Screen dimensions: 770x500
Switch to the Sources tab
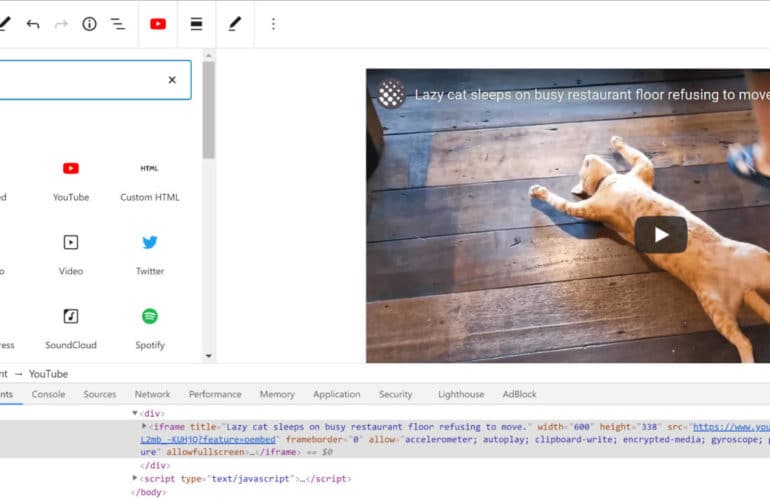point(100,394)
